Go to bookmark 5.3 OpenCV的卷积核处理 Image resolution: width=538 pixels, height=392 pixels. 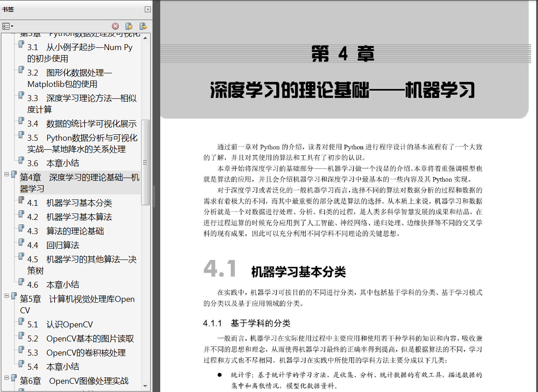(x=76, y=352)
